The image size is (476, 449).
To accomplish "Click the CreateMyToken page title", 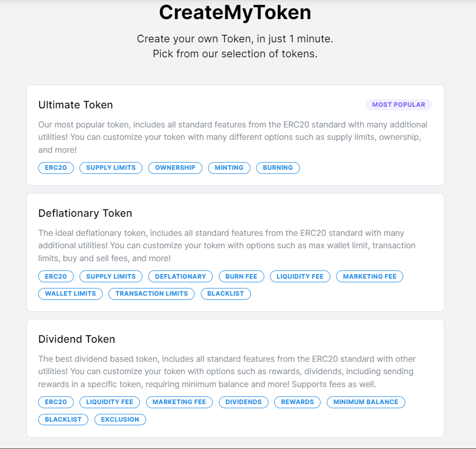I will [235, 12].
